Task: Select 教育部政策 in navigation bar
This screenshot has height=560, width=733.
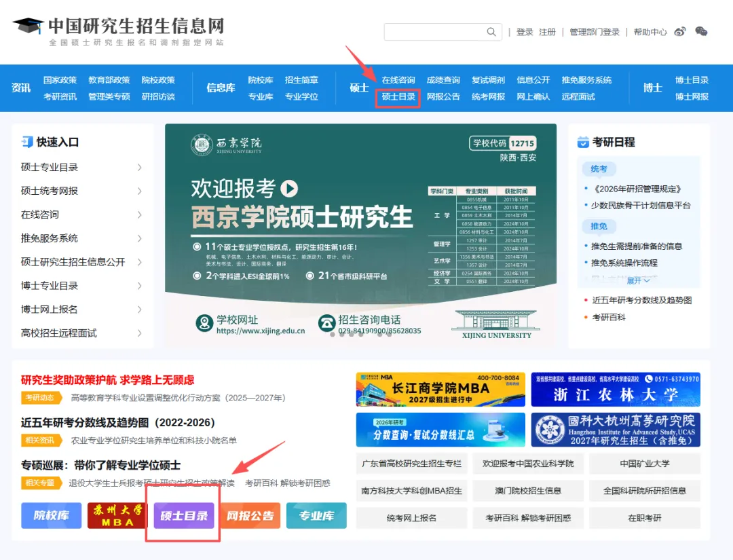Action: tap(109, 80)
